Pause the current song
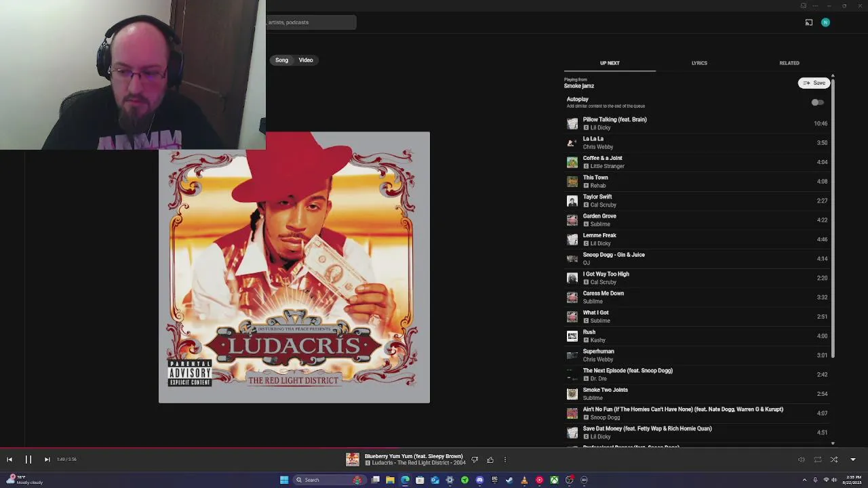The image size is (868, 488). [28, 460]
